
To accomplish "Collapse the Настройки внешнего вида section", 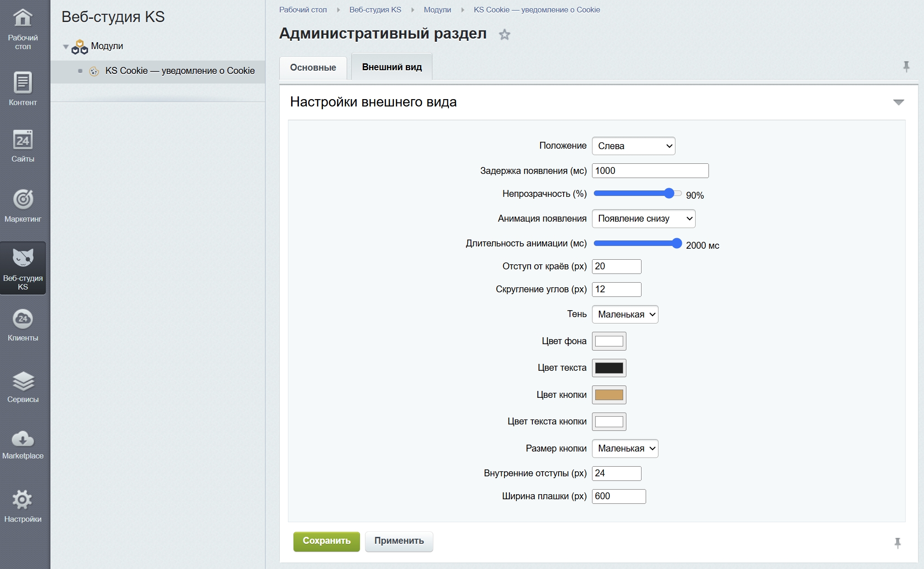I will coord(898,102).
